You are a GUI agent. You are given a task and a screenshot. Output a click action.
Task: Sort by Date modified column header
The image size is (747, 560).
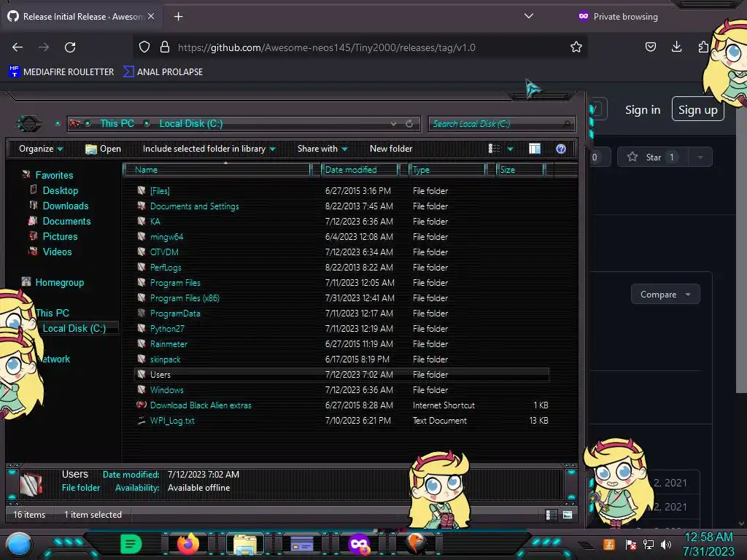coord(360,170)
